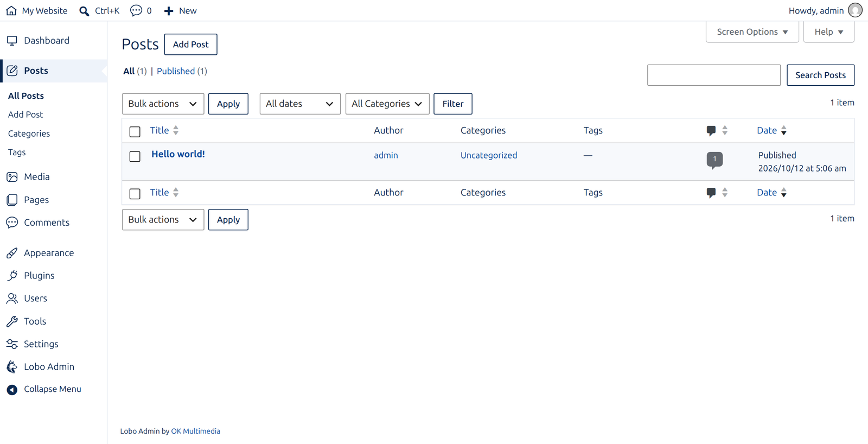Sort by comments icon in table footer
The image size is (868, 444).
tap(711, 193)
